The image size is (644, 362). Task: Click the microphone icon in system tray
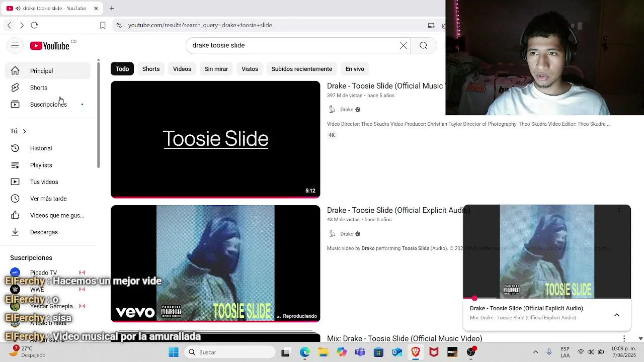[549, 352]
